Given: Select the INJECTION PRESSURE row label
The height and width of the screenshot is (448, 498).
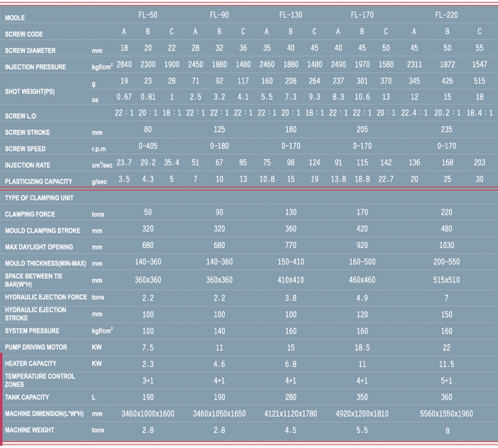Looking at the screenshot, I should tap(36, 67).
